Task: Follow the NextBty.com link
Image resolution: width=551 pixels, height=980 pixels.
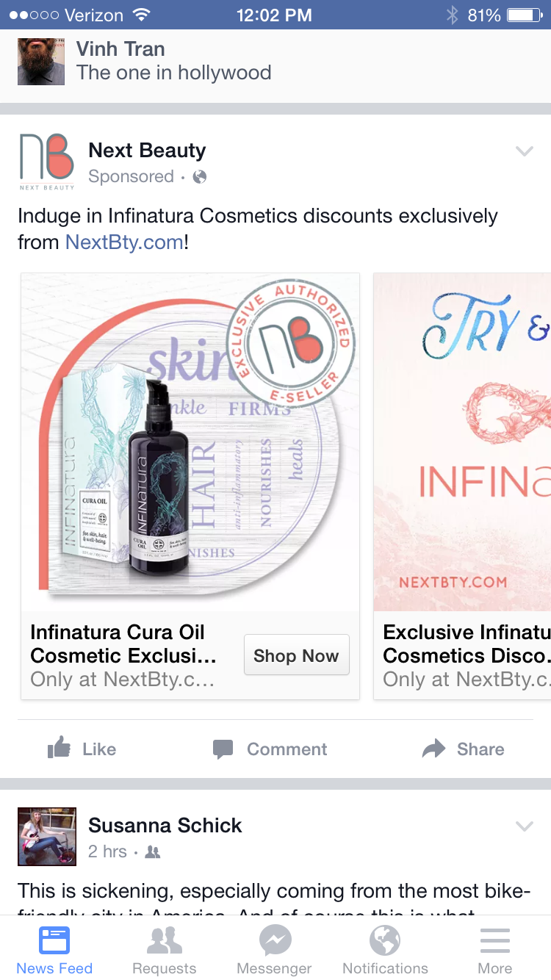Action: pos(124,241)
